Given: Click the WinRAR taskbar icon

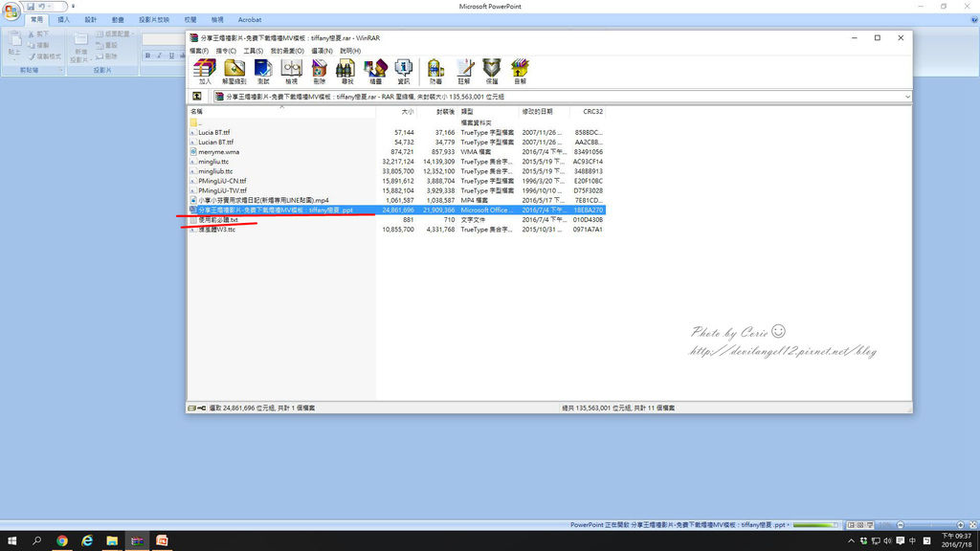Looking at the screenshot, I should pyautogui.click(x=137, y=541).
